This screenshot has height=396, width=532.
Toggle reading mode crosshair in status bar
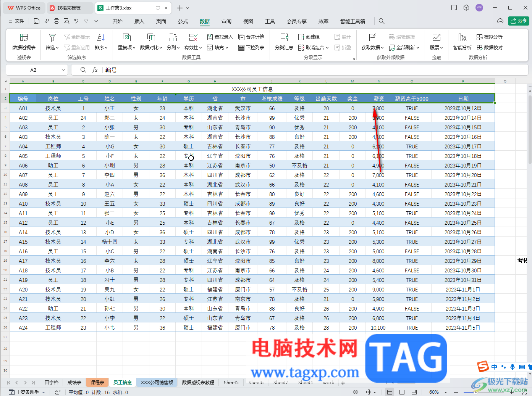click(x=369, y=392)
